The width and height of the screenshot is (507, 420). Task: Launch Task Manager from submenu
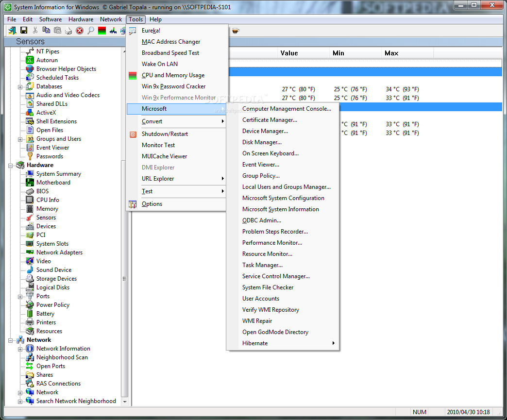tap(283, 265)
